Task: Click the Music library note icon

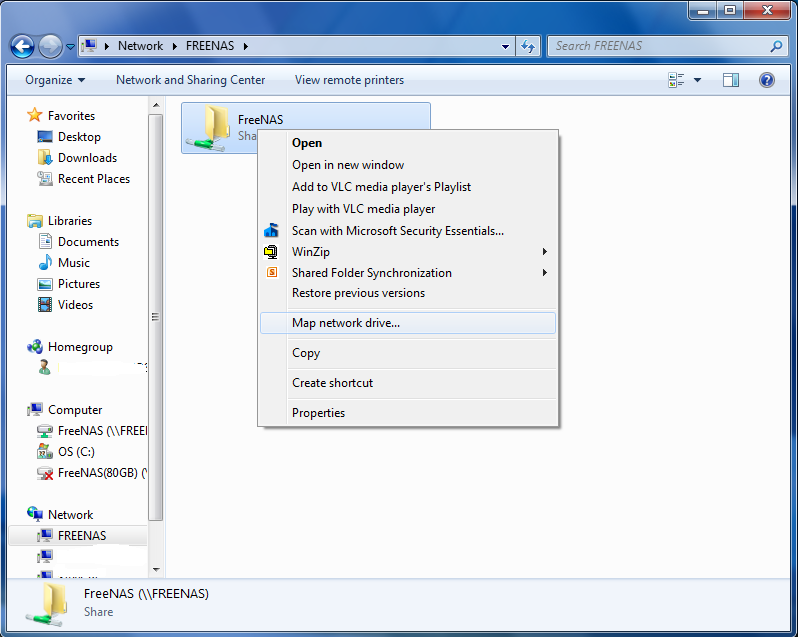Action: click(x=45, y=263)
